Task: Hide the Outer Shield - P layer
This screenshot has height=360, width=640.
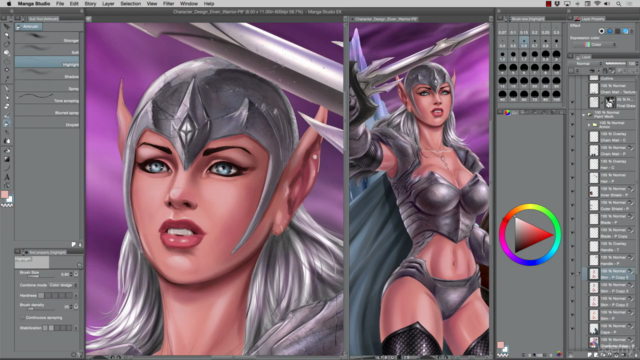Action: 572,206
